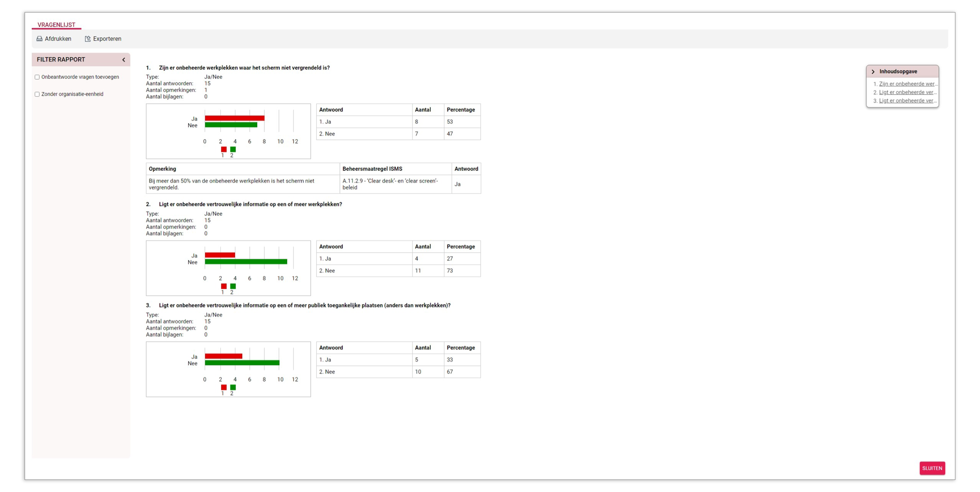Image resolution: width=980 pixels, height=492 pixels.
Task: Click the green Nee bar in question 2 chart
Action: coord(245,262)
